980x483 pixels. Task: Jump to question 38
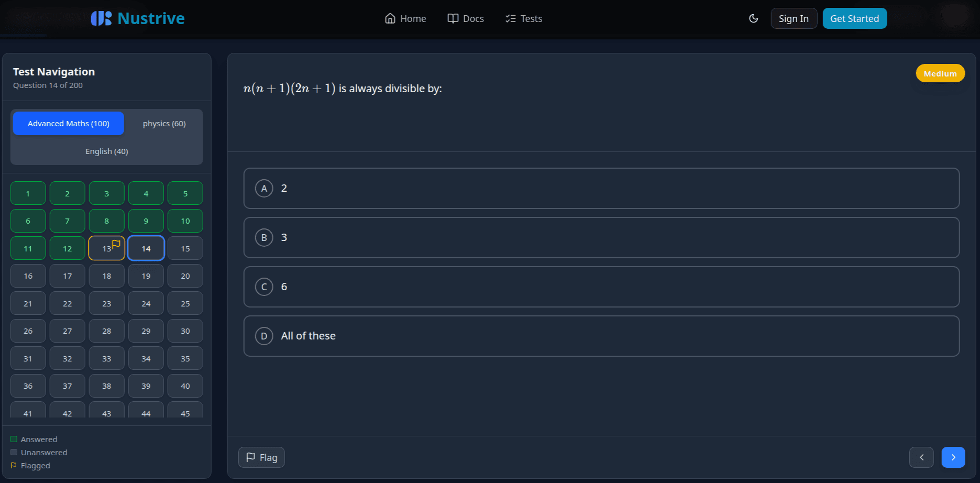(106, 386)
